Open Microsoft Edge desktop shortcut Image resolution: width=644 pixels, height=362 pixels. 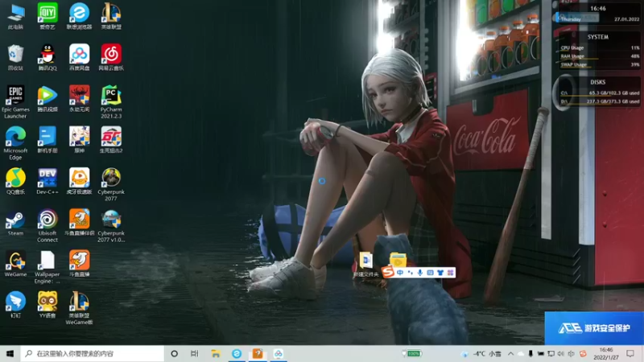(x=15, y=143)
